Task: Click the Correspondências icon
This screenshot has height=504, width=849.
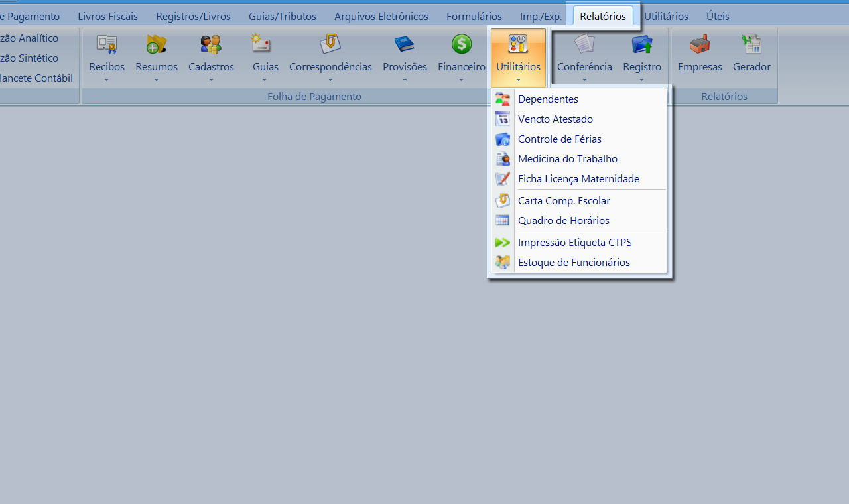Action: (x=330, y=45)
